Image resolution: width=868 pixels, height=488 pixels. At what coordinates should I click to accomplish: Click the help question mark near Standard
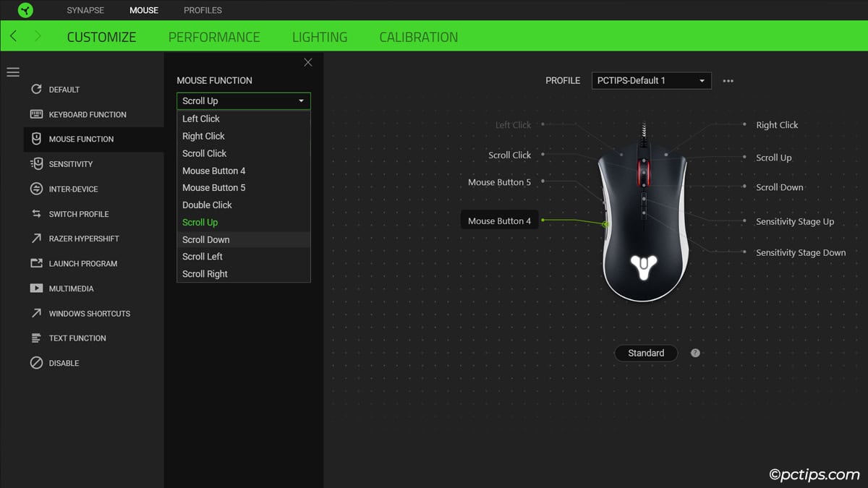(x=695, y=354)
